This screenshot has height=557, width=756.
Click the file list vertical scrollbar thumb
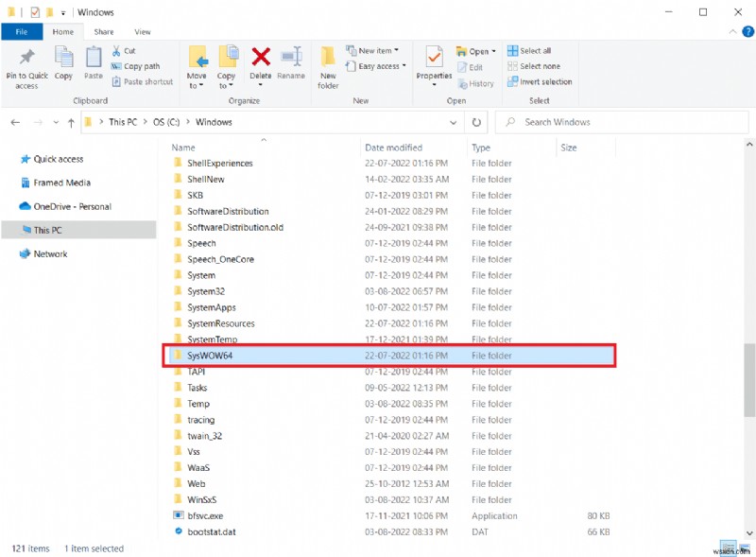[749, 380]
